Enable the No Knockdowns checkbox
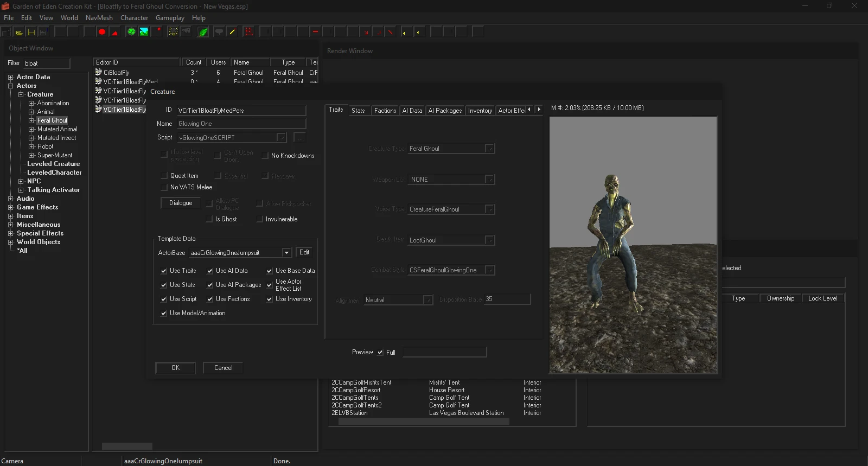 (265, 156)
